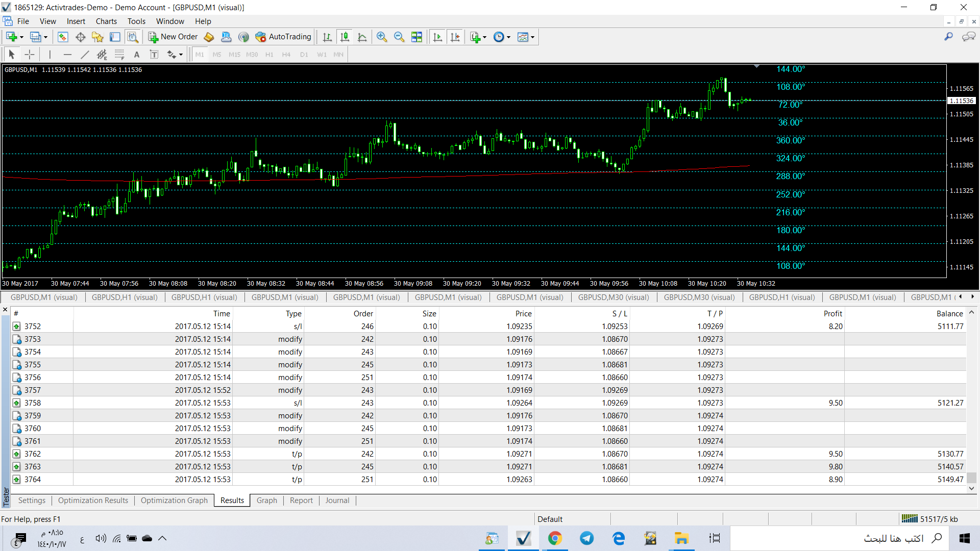
Task: Select the text label tool
Action: click(136, 55)
